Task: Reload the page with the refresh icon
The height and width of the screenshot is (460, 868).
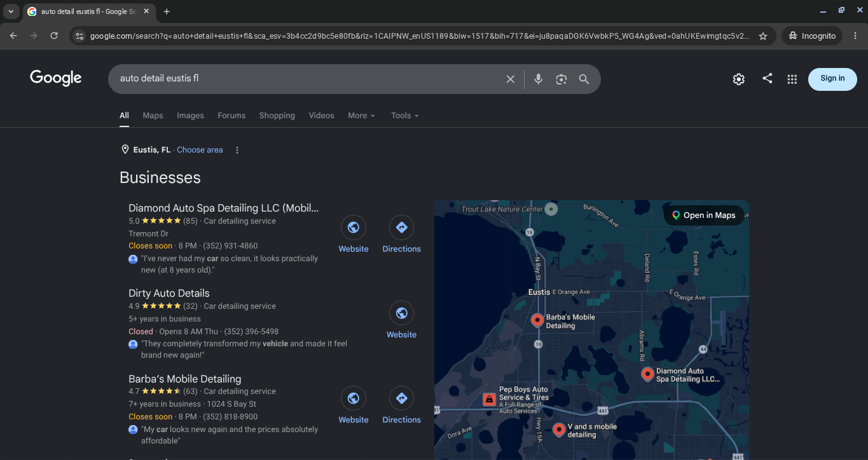Action: point(54,36)
